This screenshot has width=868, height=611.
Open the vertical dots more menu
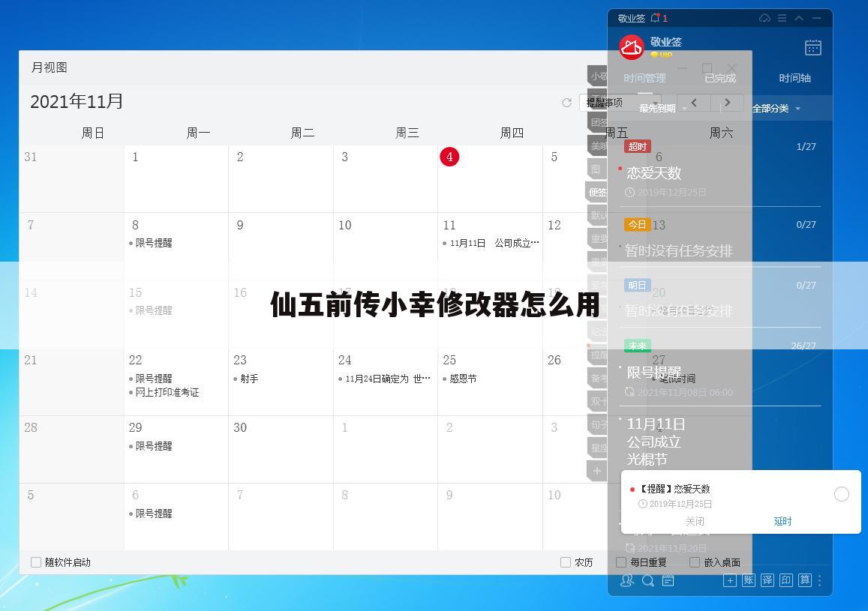(x=820, y=580)
